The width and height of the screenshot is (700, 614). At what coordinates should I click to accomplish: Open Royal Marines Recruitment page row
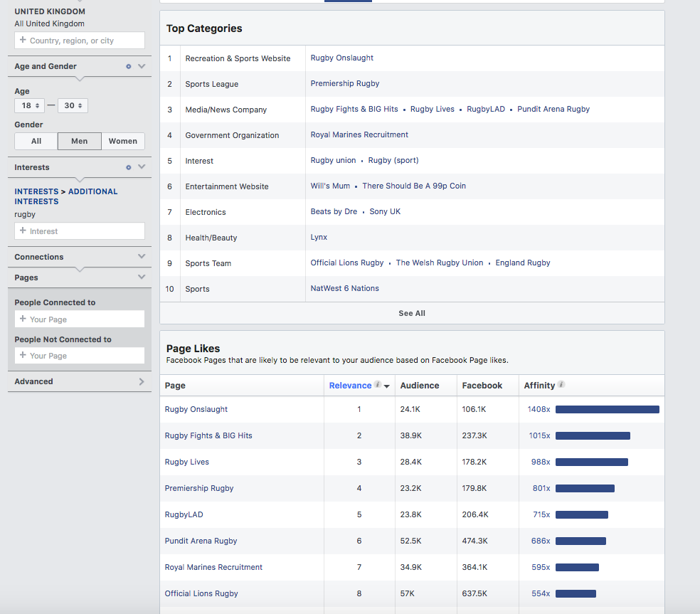tap(213, 567)
